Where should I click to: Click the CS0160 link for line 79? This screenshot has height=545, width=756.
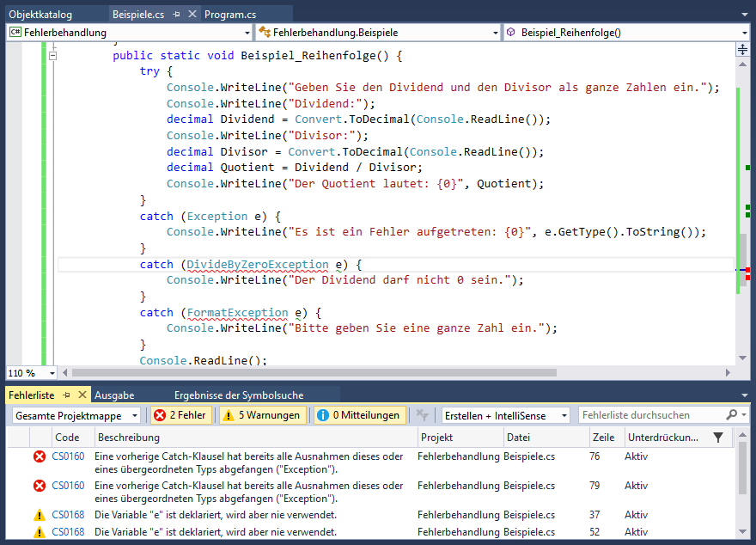click(x=68, y=486)
